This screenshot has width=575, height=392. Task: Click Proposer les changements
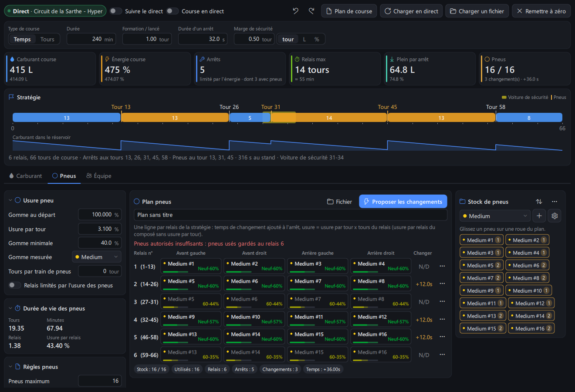(x=403, y=202)
